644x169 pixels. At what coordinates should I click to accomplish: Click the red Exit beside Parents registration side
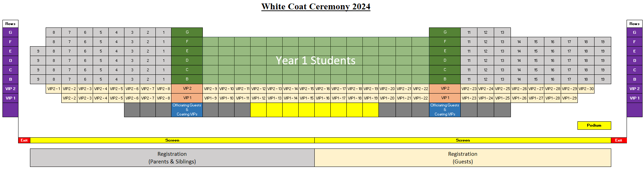click(24, 140)
